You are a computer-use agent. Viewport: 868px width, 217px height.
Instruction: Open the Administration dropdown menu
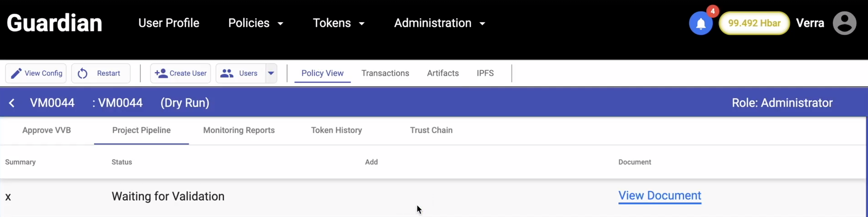pos(439,23)
